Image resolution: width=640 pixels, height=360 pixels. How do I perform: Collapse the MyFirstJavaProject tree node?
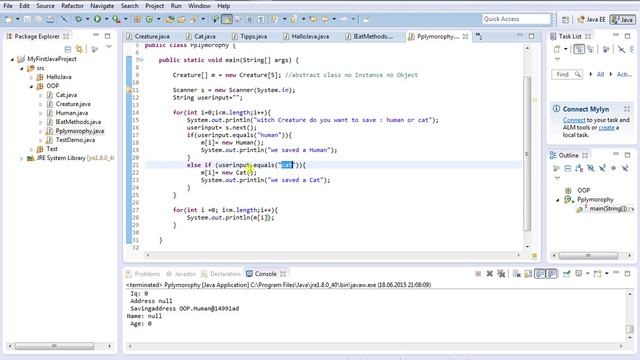coord(12,59)
